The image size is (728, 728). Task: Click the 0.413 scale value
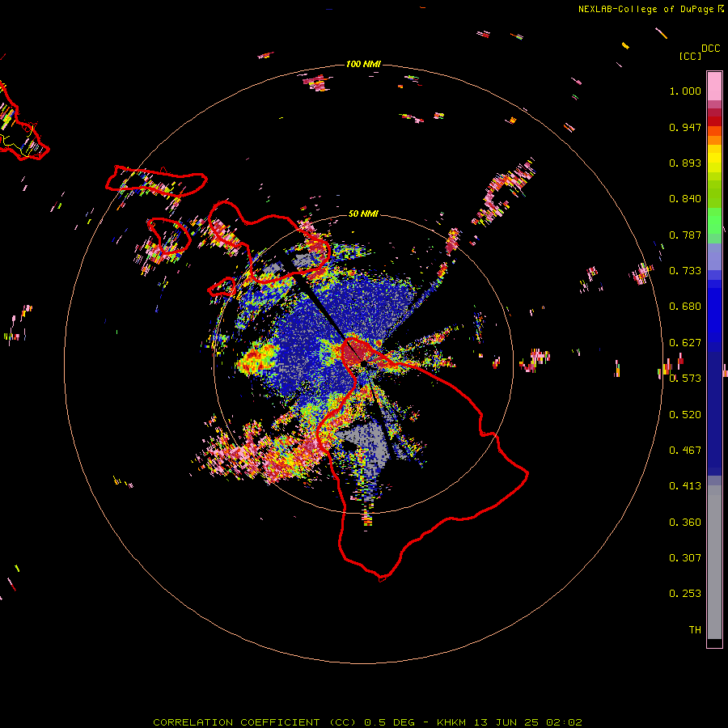coord(685,486)
